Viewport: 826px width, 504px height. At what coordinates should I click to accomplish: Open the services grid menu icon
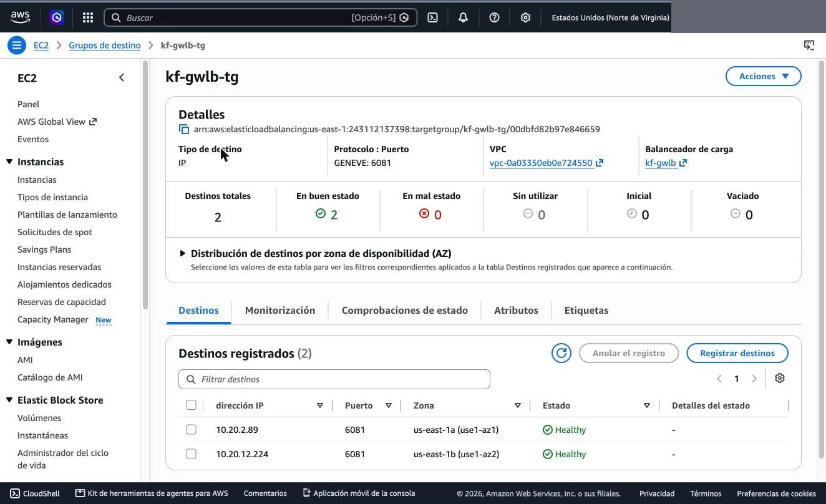click(x=88, y=17)
